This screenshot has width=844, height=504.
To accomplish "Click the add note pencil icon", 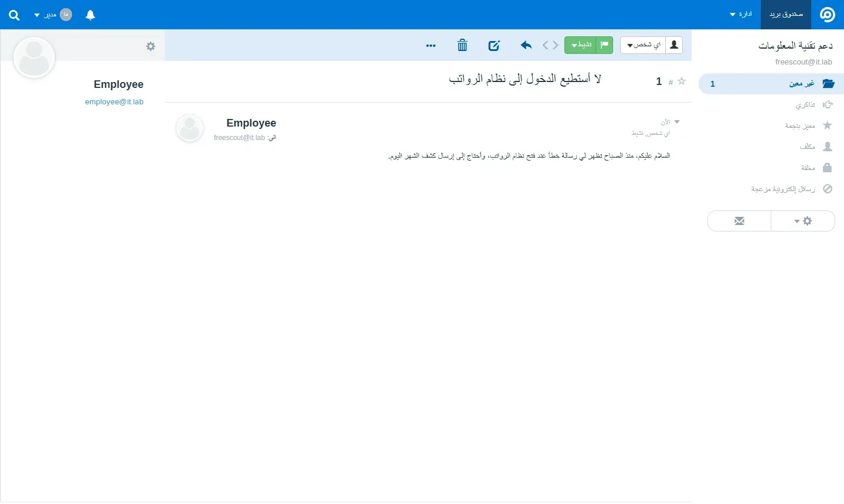I will pos(494,45).
